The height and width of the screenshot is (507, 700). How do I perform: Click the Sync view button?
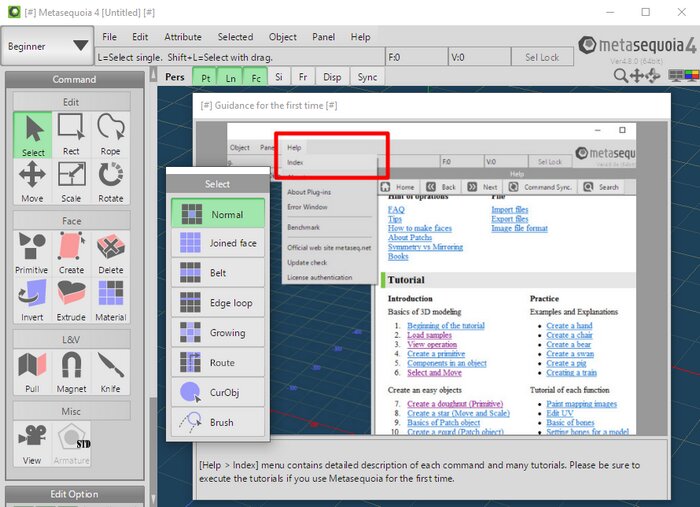[x=367, y=77]
